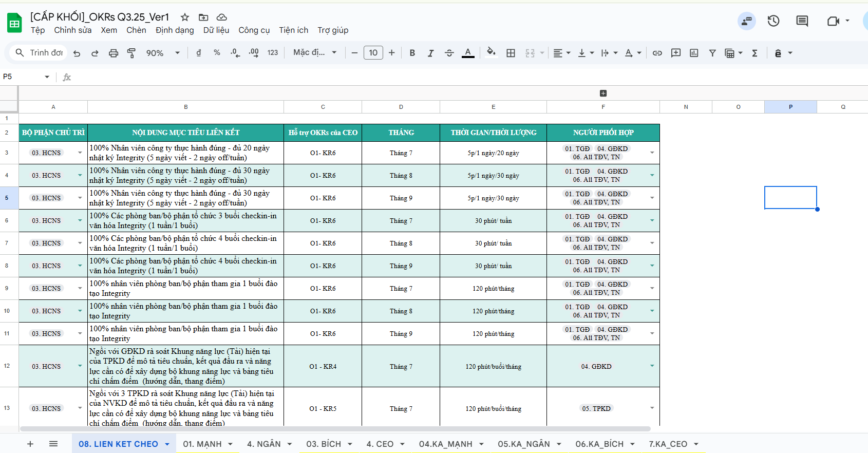Toggle bold formatting
The height and width of the screenshot is (453, 868).
point(412,53)
